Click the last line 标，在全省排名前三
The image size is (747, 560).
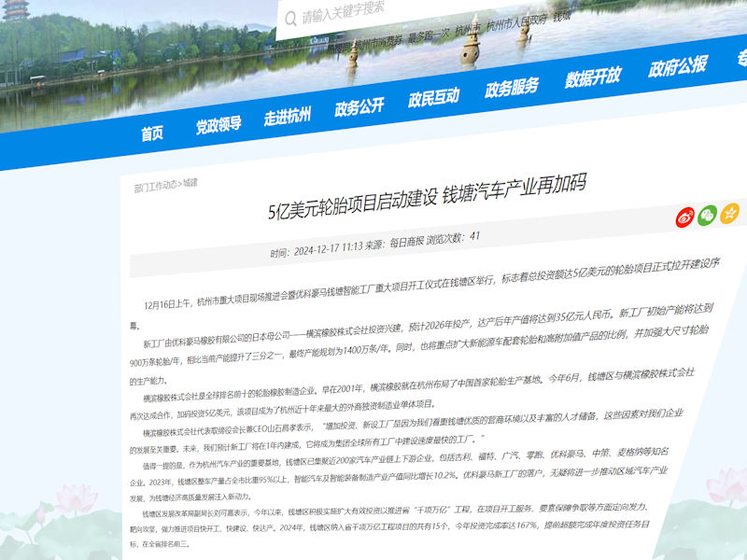point(160,544)
